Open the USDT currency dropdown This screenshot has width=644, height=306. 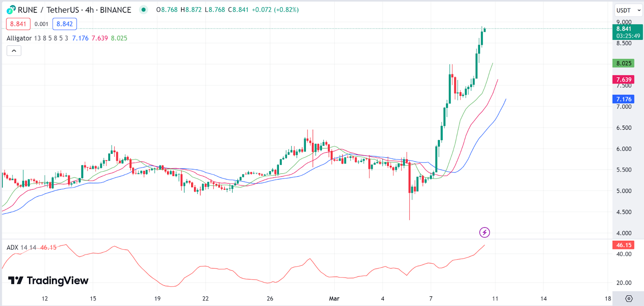pyautogui.click(x=628, y=10)
